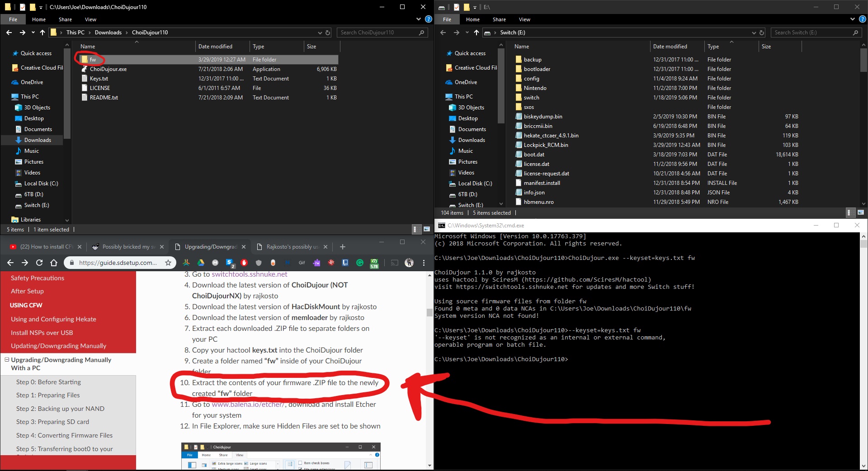Expand the ribbon in ChoiDujour110 window
868x471 pixels.
(419, 19)
